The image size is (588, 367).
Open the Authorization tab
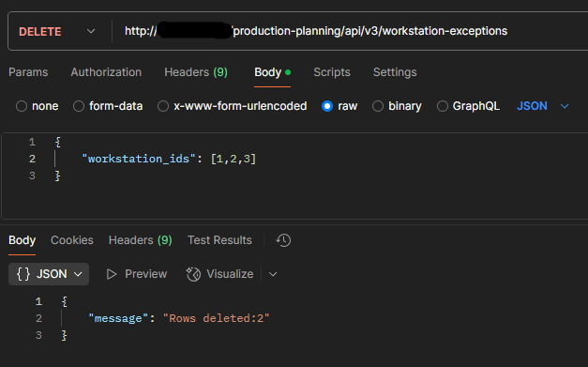[106, 72]
